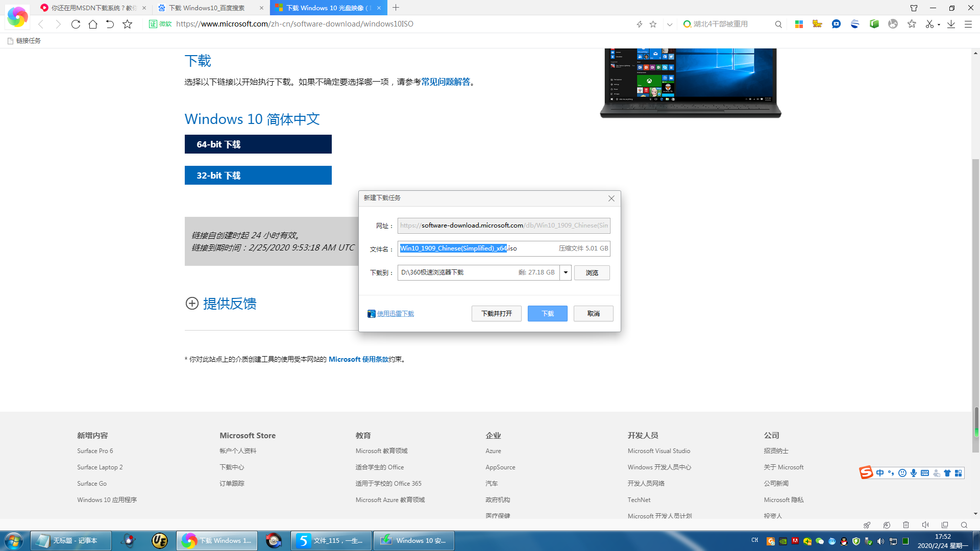Viewport: 980px width, 551px height.
Task: Switch to the MSDN download tab
Action: (x=93, y=8)
